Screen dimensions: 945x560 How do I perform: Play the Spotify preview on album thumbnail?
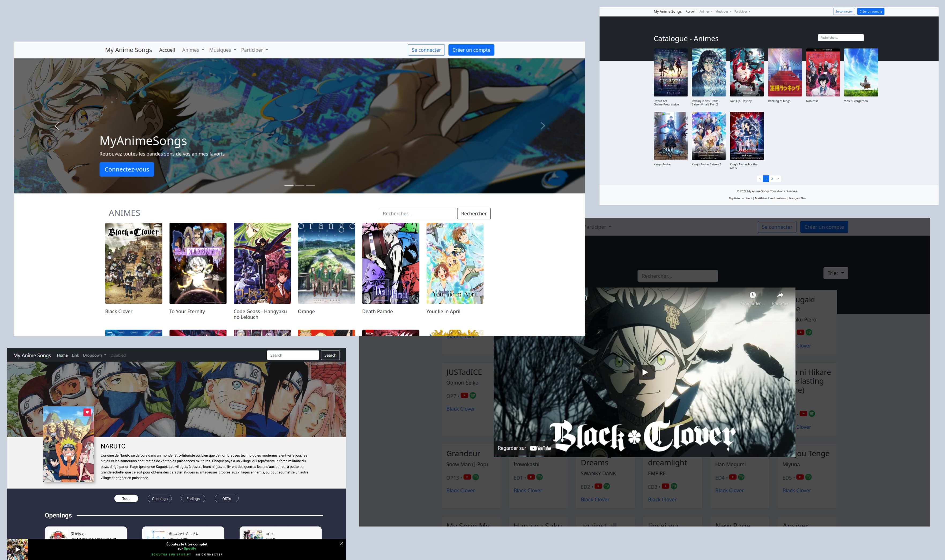(x=17, y=549)
